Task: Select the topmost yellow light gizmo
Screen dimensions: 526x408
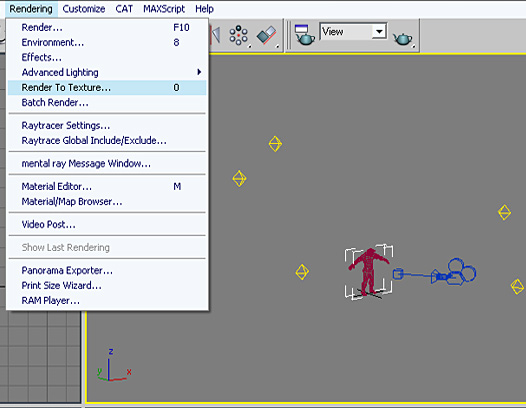Action: (275, 144)
